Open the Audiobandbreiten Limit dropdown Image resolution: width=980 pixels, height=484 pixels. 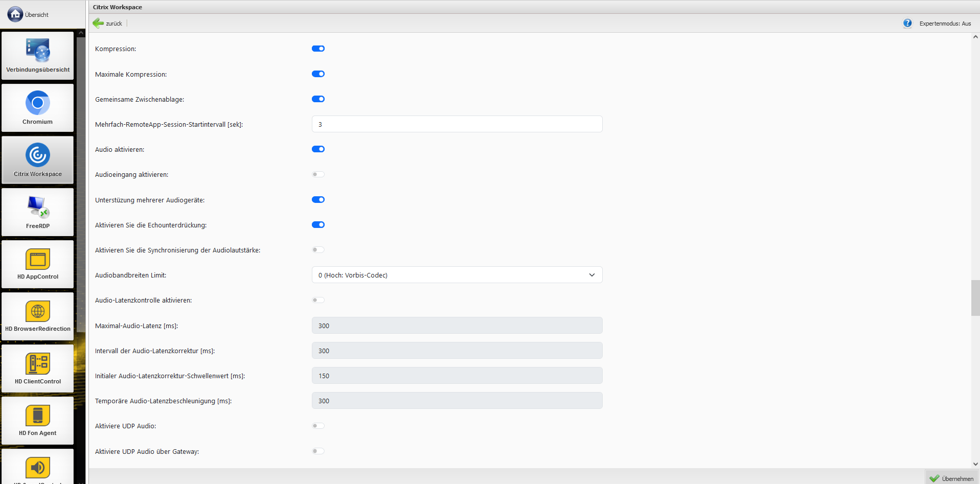pyautogui.click(x=457, y=275)
